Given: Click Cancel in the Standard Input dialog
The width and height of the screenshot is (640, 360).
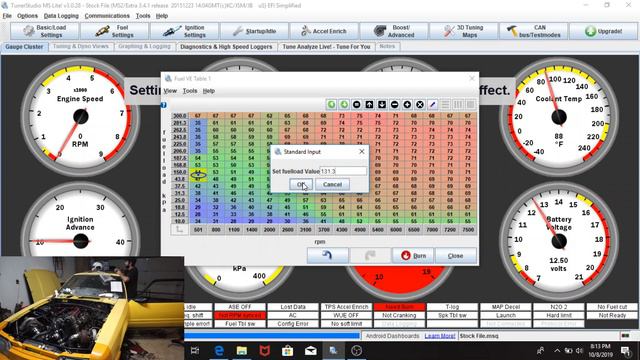Looking at the screenshot, I should coord(332,184).
